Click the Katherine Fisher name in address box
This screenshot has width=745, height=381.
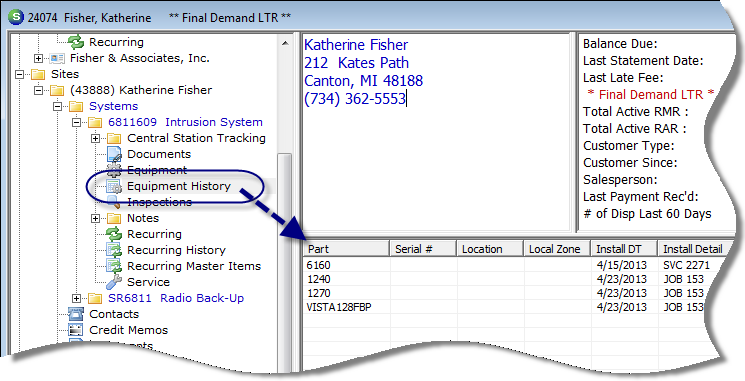click(x=356, y=45)
